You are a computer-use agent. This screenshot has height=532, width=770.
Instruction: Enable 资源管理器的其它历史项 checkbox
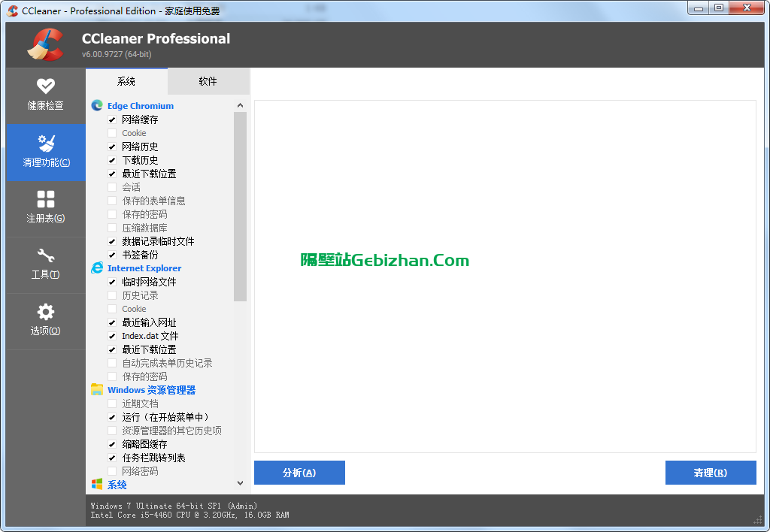[112, 431]
